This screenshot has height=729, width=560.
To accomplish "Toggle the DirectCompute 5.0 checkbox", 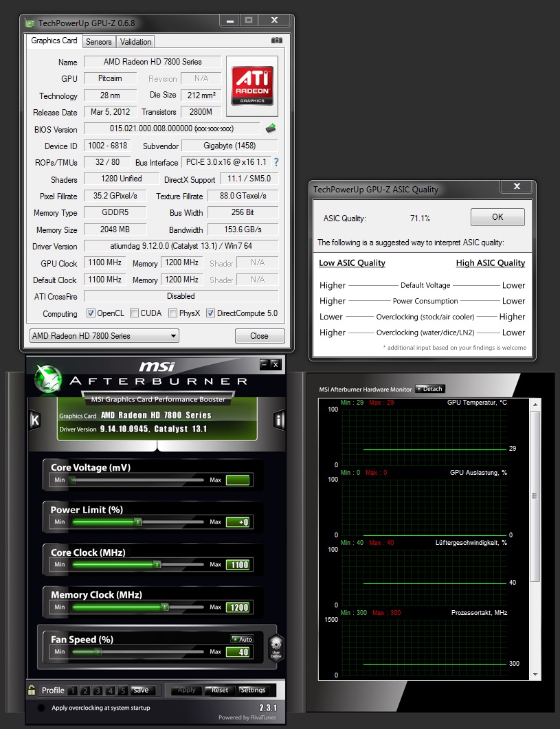I will click(210, 313).
